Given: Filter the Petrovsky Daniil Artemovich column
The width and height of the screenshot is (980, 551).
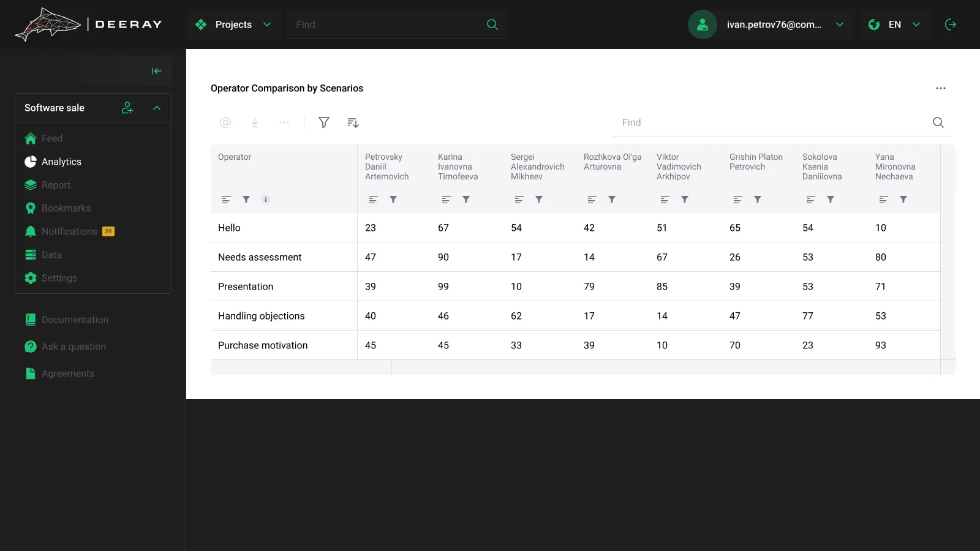Looking at the screenshot, I should point(393,200).
